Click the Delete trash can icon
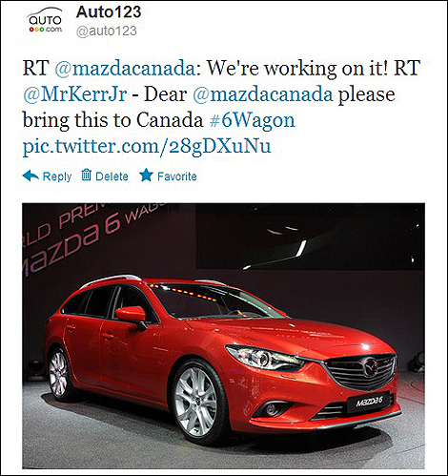 tap(87, 175)
